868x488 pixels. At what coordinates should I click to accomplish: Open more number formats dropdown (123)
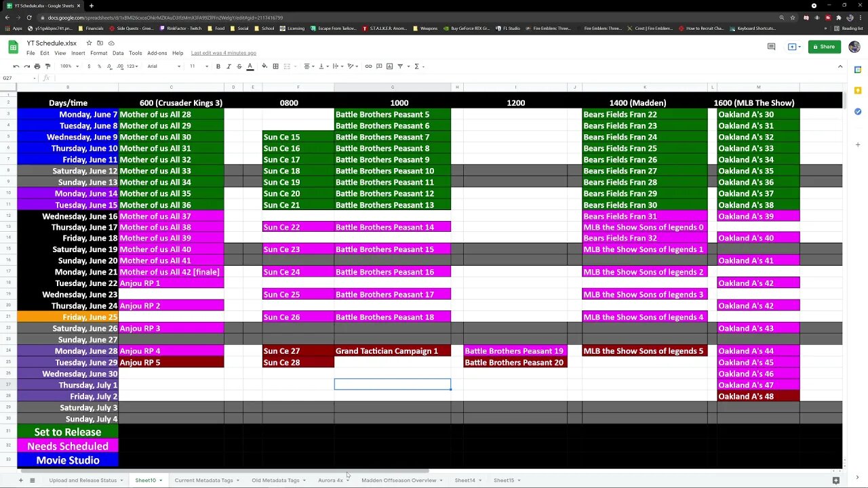click(134, 66)
